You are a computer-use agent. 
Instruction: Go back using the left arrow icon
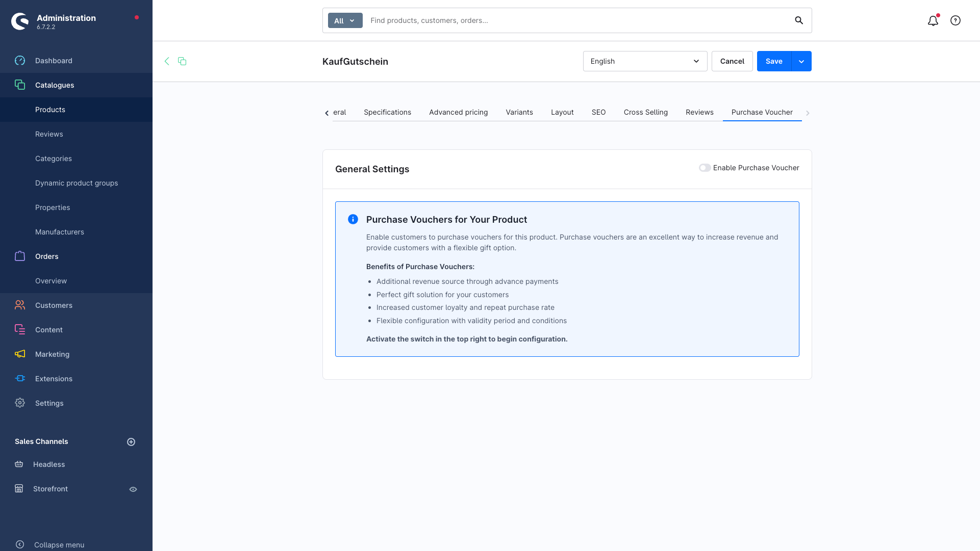pyautogui.click(x=167, y=61)
